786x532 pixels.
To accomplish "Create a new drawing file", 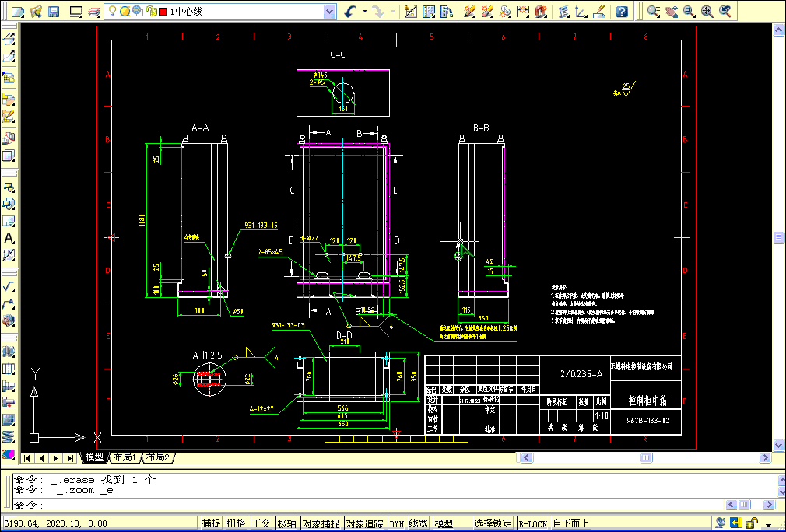I will [18, 12].
